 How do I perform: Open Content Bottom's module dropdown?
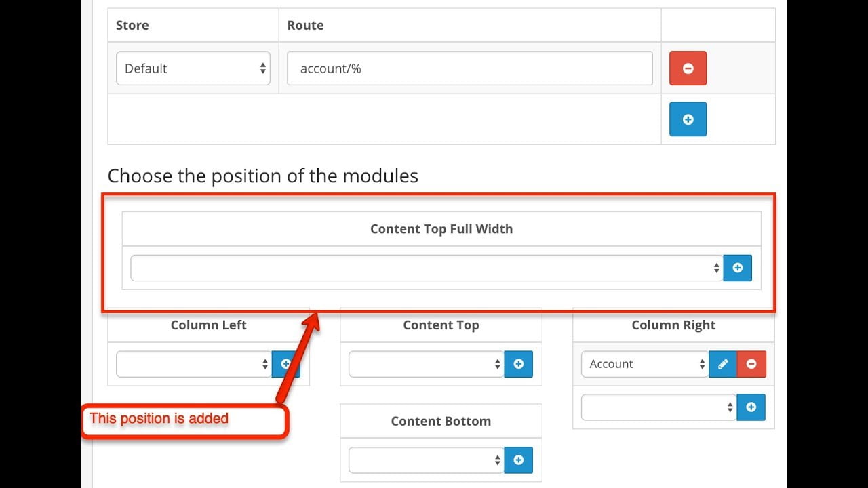tap(424, 460)
